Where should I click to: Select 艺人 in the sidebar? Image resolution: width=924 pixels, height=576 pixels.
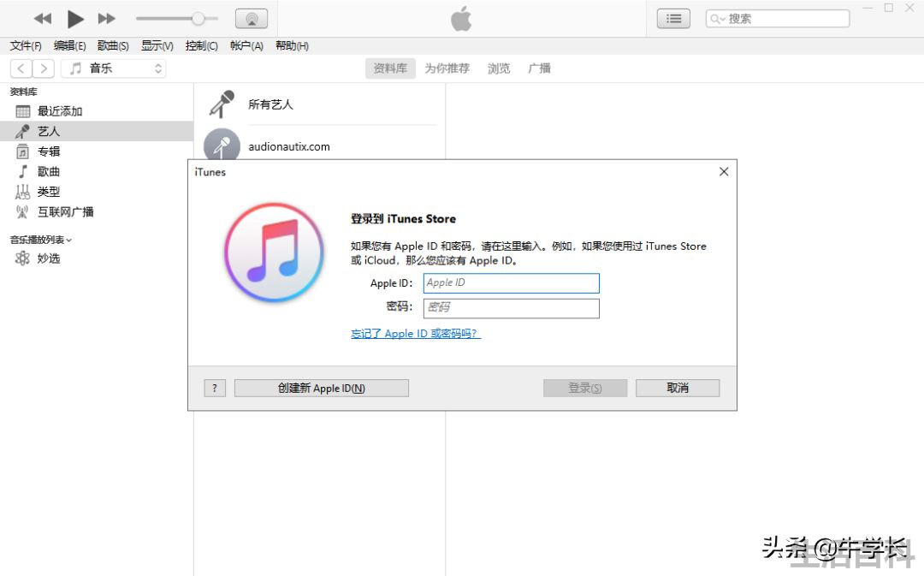tap(97, 132)
